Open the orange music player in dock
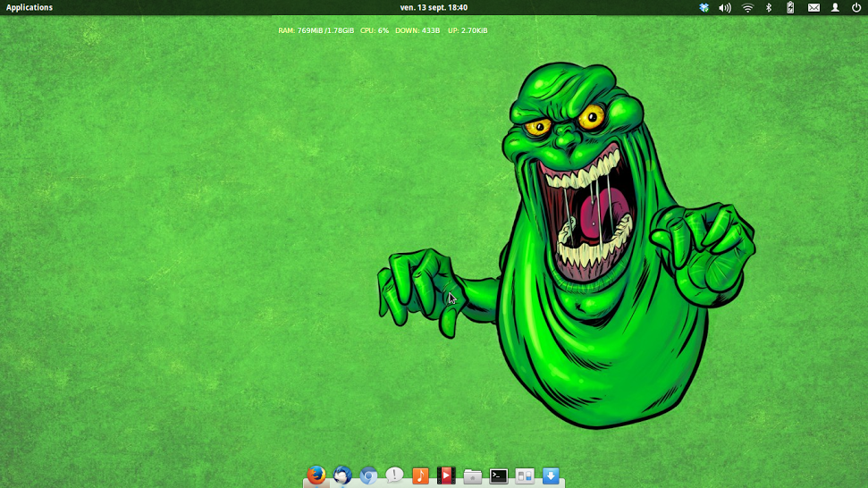This screenshot has height=488, width=868. tap(420, 475)
